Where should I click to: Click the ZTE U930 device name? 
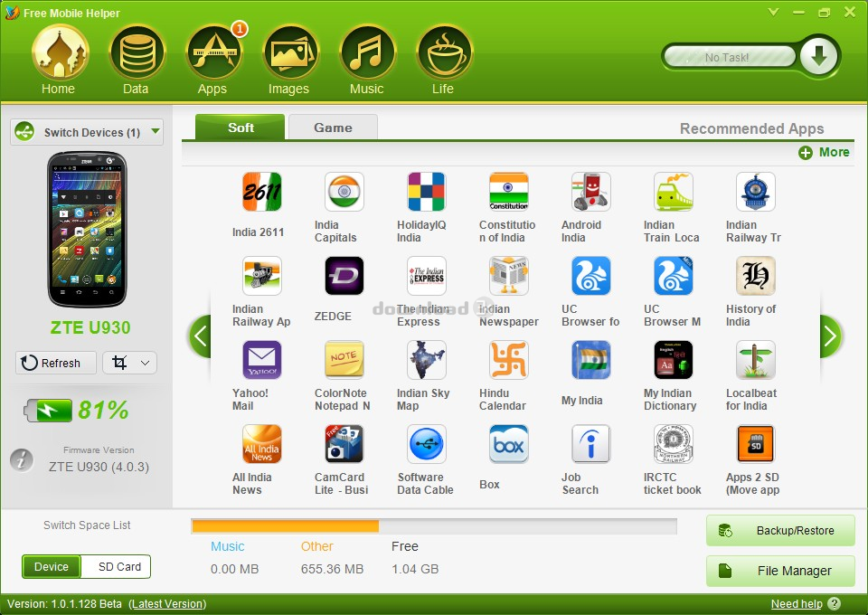point(90,327)
